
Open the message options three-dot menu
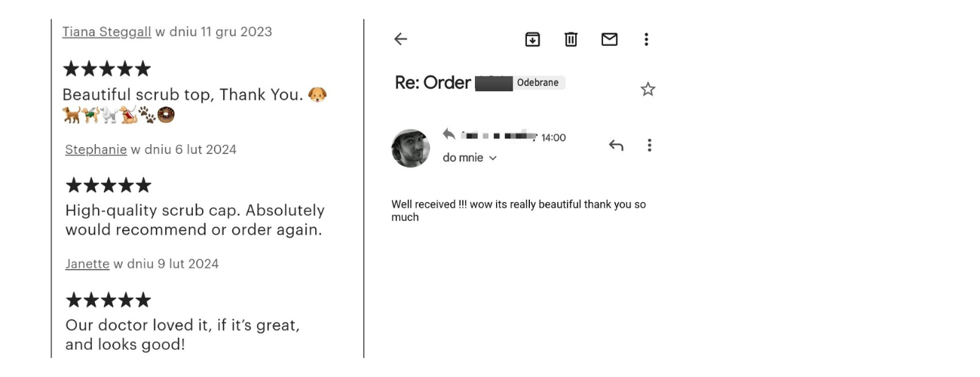649,146
